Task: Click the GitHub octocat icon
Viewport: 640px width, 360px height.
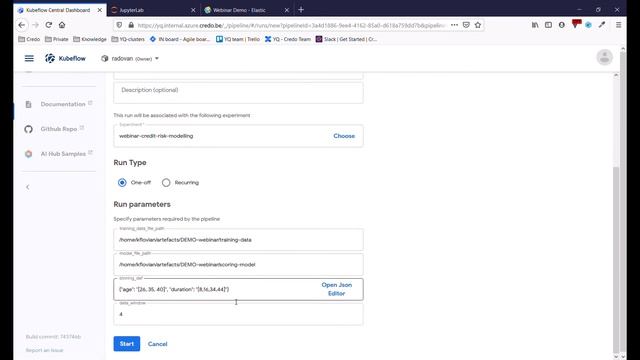Action: 28,129
